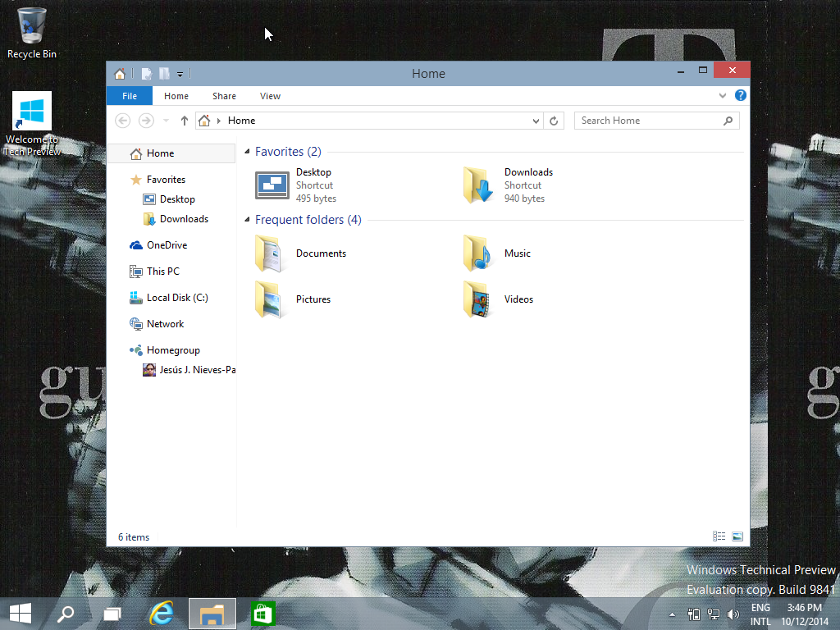Select the Music folder
The height and width of the screenshot is (630, 840).
coord(498,253)
